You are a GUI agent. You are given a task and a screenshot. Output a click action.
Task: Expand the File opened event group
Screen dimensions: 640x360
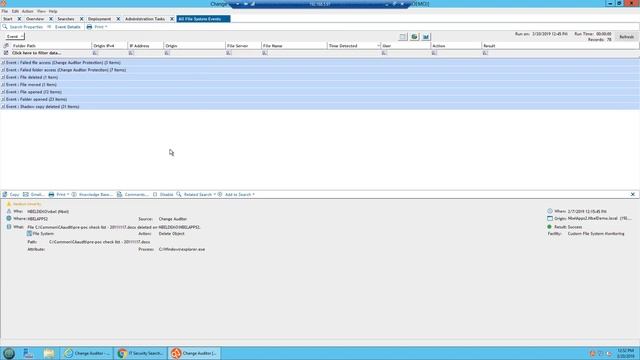(x=3, y=92)
